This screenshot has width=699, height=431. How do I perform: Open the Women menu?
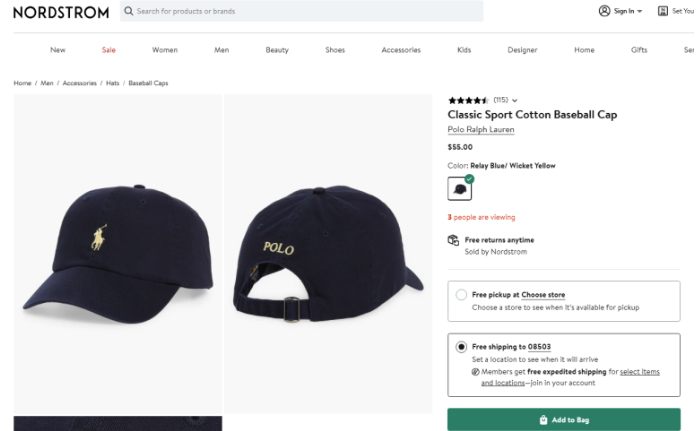point(165,50)
